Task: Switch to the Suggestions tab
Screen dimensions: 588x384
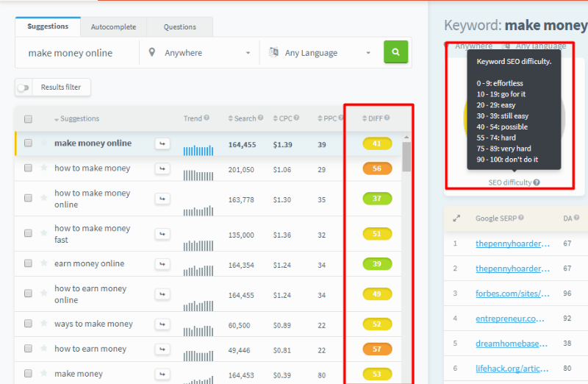Action: coord(48,26)
